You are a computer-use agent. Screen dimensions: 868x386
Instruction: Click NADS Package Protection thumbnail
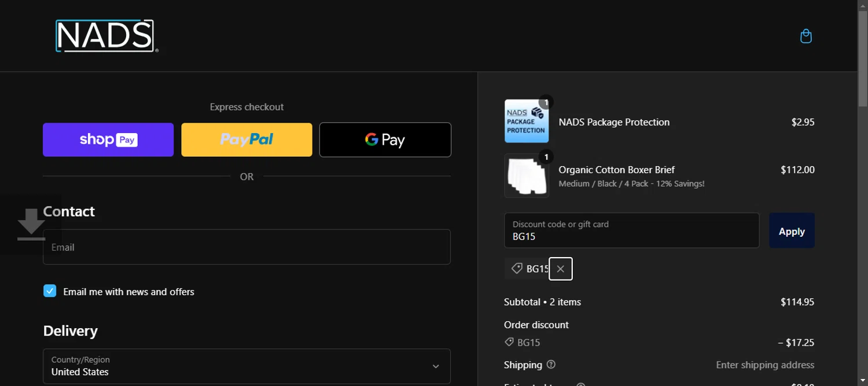click(x=527, y=121)
